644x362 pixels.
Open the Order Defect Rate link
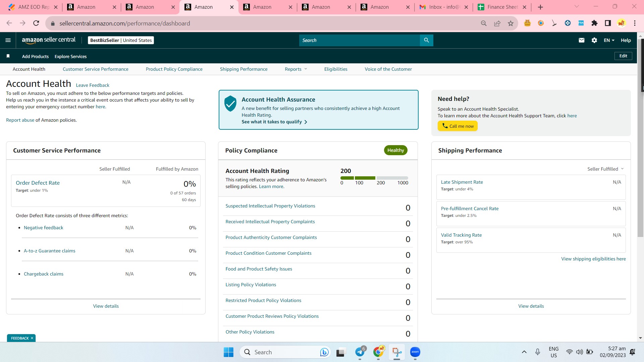point(38,183)
